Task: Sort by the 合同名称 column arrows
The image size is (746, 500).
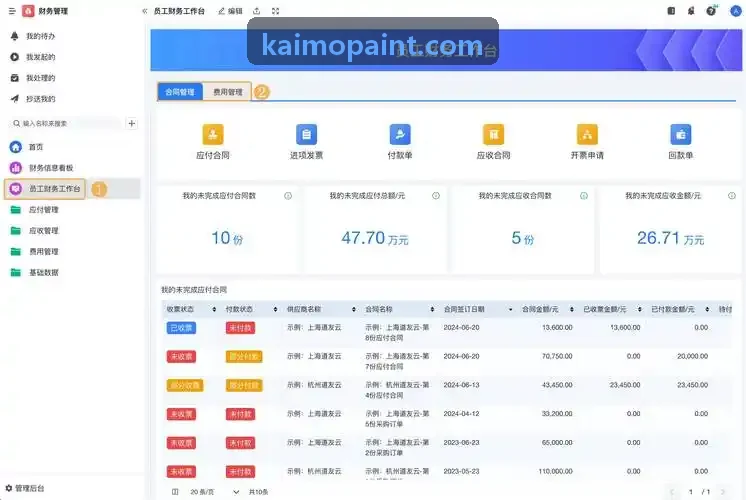Action: tap(432, 309)
